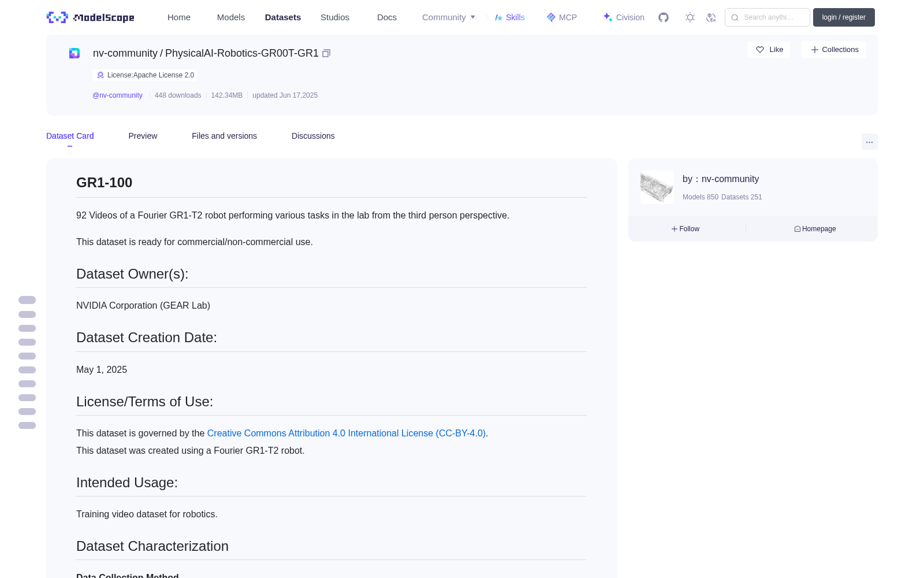
Task: Open the Studios menu item
Action: coord(335,17)
